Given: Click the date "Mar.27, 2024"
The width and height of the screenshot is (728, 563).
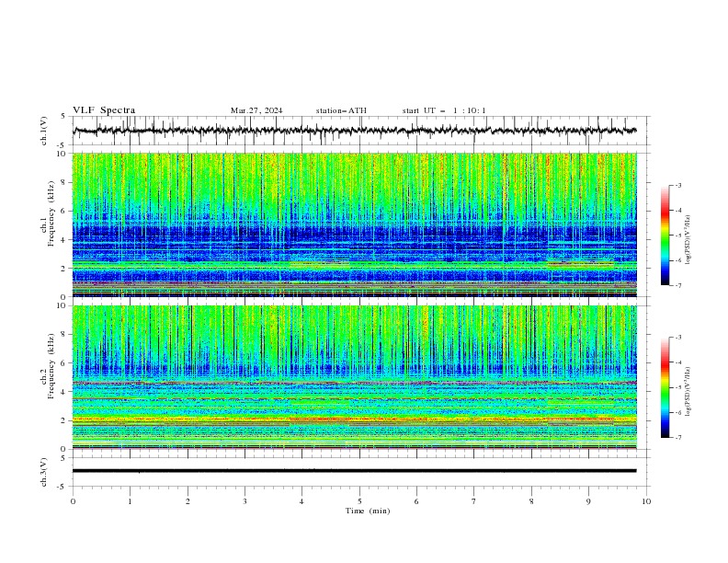Looking at the screenshot, I should (256, 110).
